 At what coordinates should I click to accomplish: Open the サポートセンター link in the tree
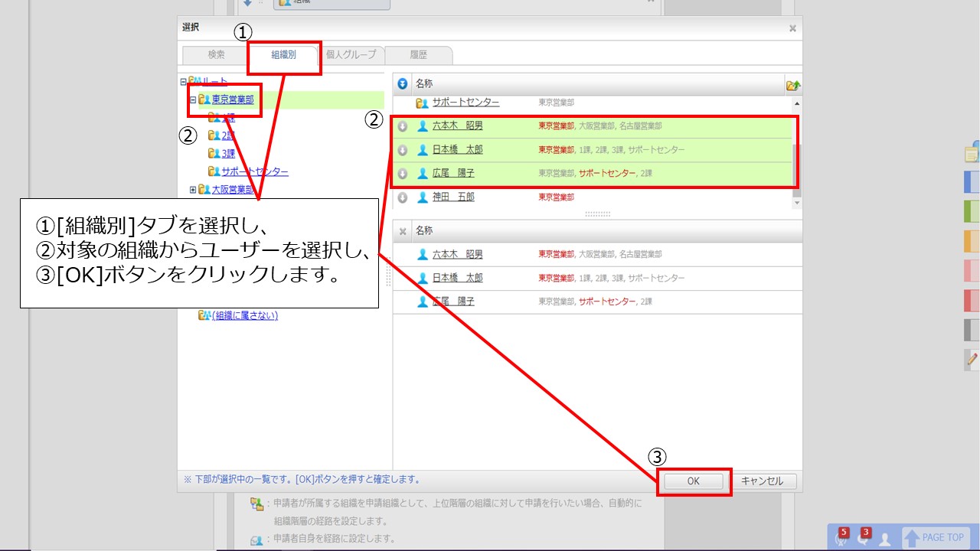pyautogui.click(x=255, y=171)
